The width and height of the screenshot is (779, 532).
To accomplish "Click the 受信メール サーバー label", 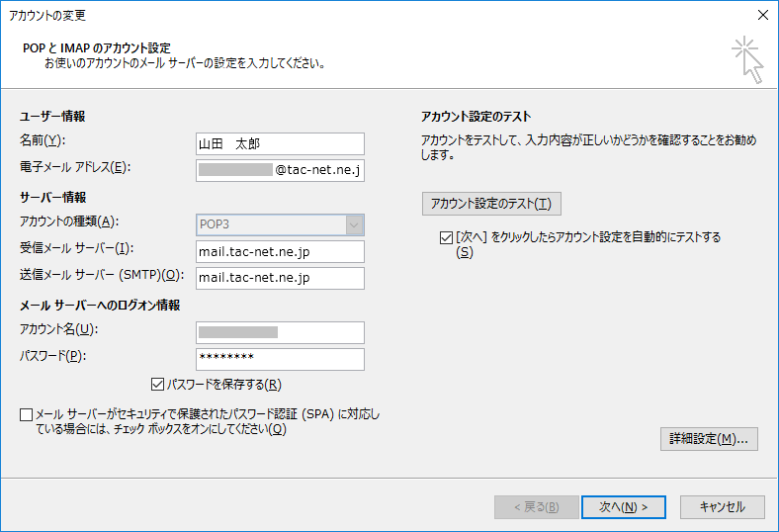I will [76, 248].
